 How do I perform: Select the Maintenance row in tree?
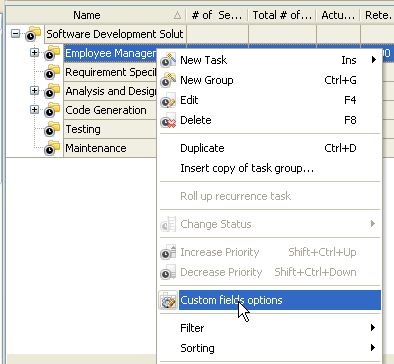96,148
